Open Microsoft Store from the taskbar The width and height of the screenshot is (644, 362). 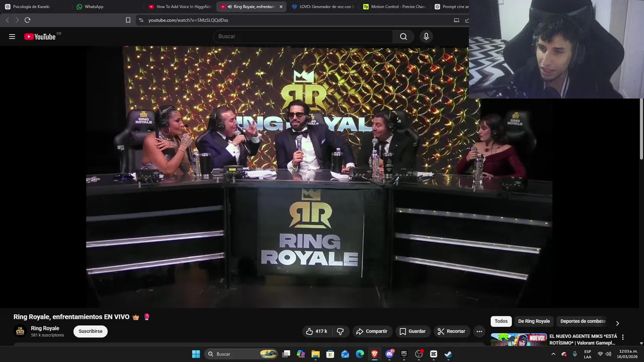click(331, 354)
